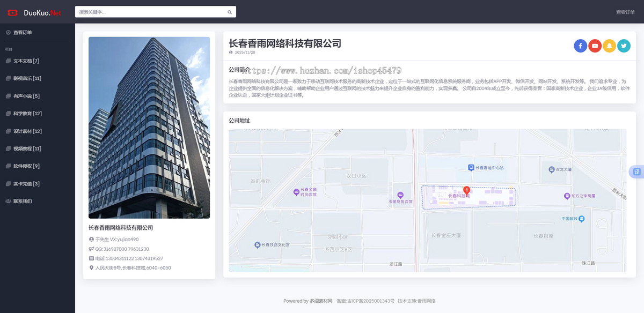The height and width of the screenshot is (313, 644).
Task: Click the office building photo
Action: 149,128
